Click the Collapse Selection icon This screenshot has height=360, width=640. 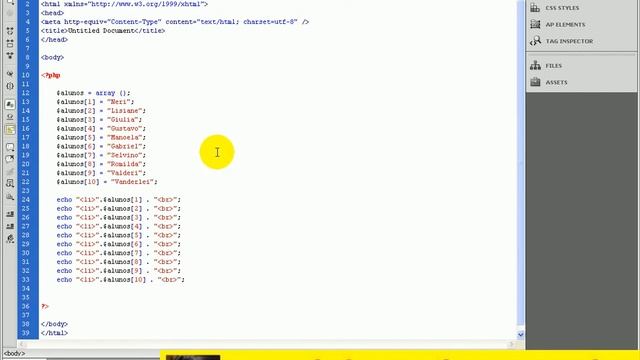click(10, 43)
